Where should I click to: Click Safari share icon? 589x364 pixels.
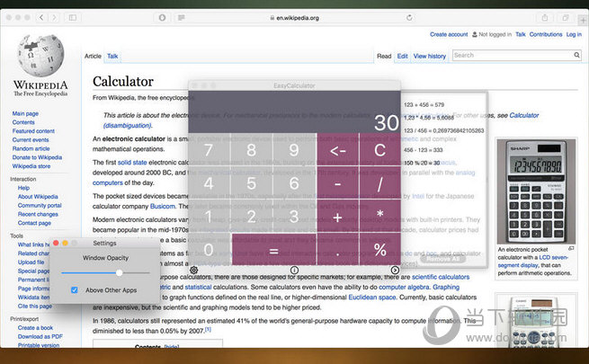point(545,17)
